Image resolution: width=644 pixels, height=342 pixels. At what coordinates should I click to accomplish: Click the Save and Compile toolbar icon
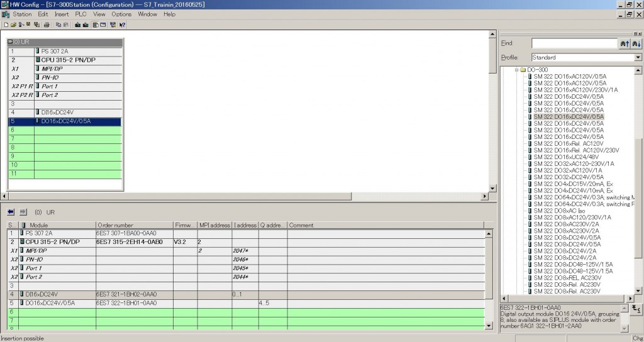click(36, 25)
